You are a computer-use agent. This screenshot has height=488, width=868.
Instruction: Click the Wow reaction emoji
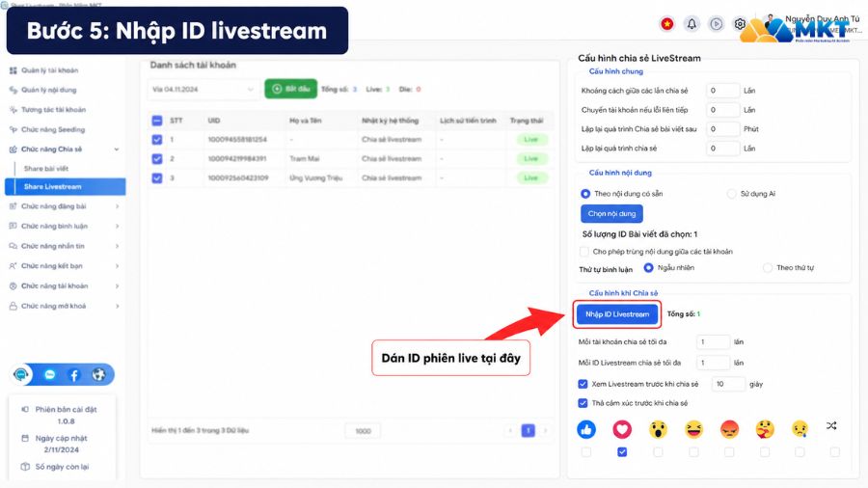[x=658, y=429]
